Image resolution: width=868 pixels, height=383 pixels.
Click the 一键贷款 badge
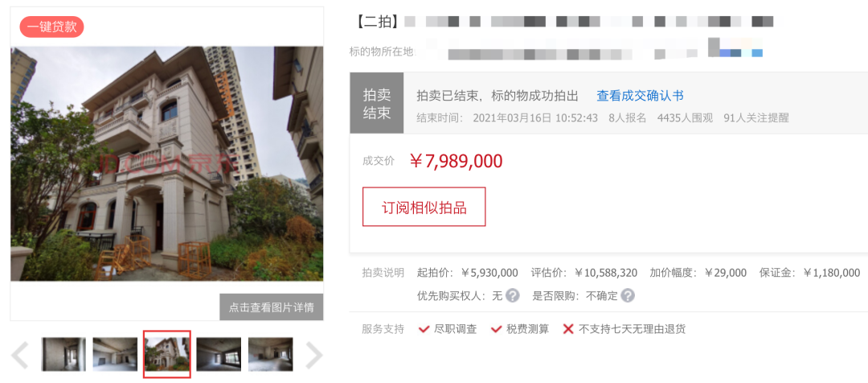coord(51,27)
